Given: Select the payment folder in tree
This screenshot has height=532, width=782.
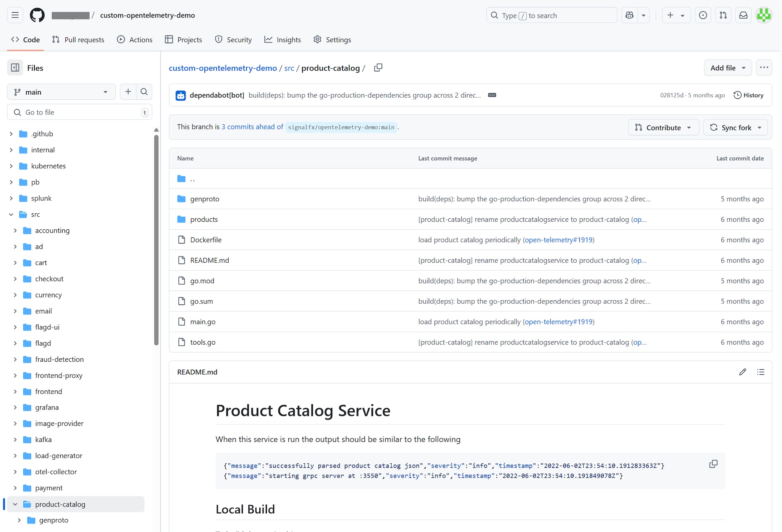Looking at the screenshot, I should pyautogui.click(x=49, y=488).
